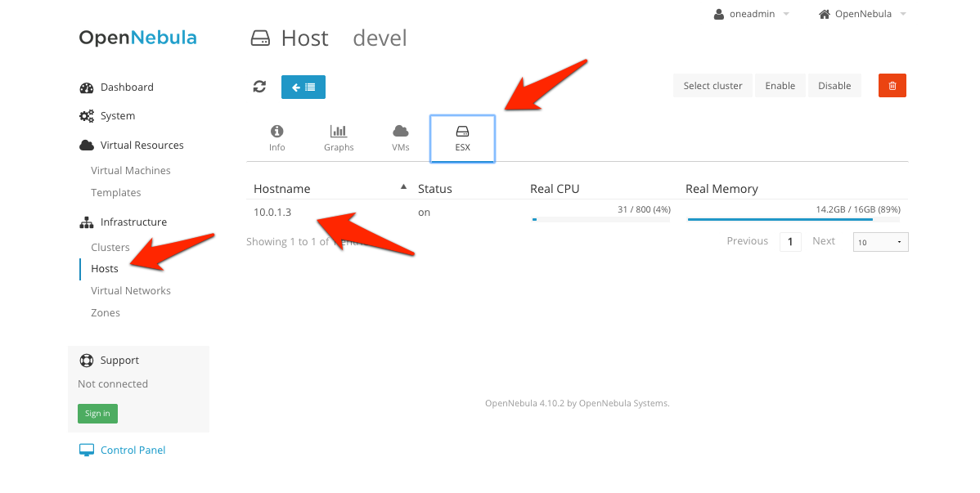This screenshot has width=980, height=493.
Task: Click the Next pagination link
Action: [824, 240]
